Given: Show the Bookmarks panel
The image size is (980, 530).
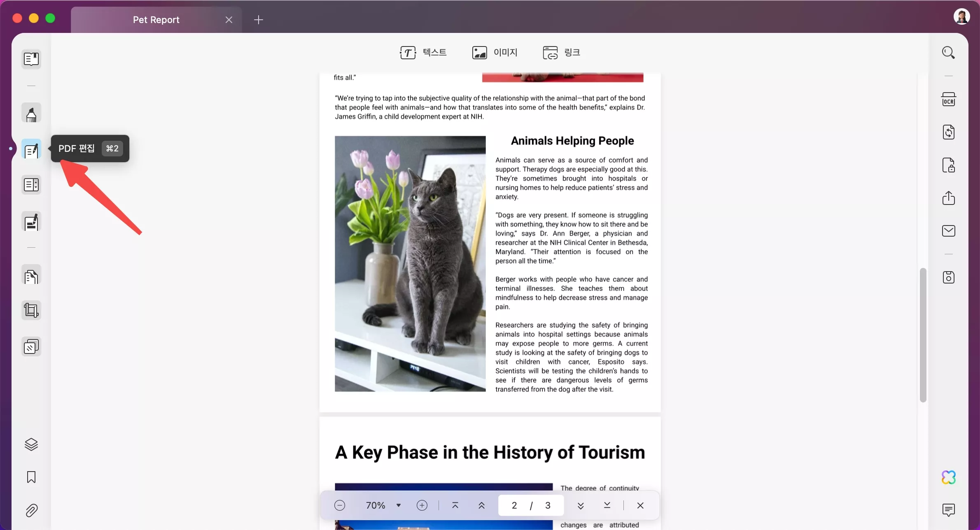Looking at the screenshot, I should coord(31,477).
